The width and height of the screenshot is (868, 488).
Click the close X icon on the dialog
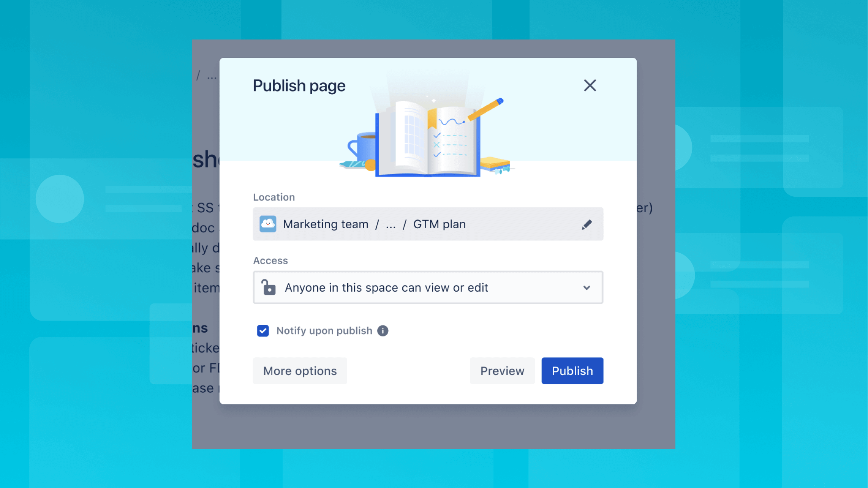(x=590, y=85)
